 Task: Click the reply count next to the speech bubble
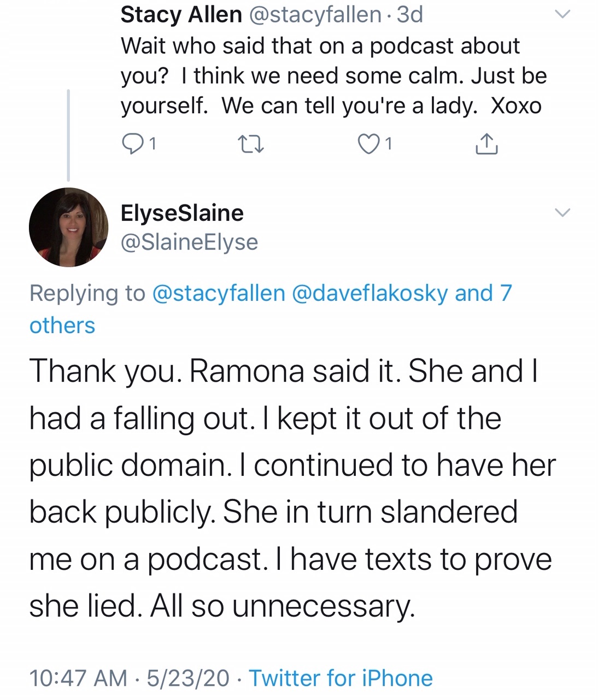(154, 144)
